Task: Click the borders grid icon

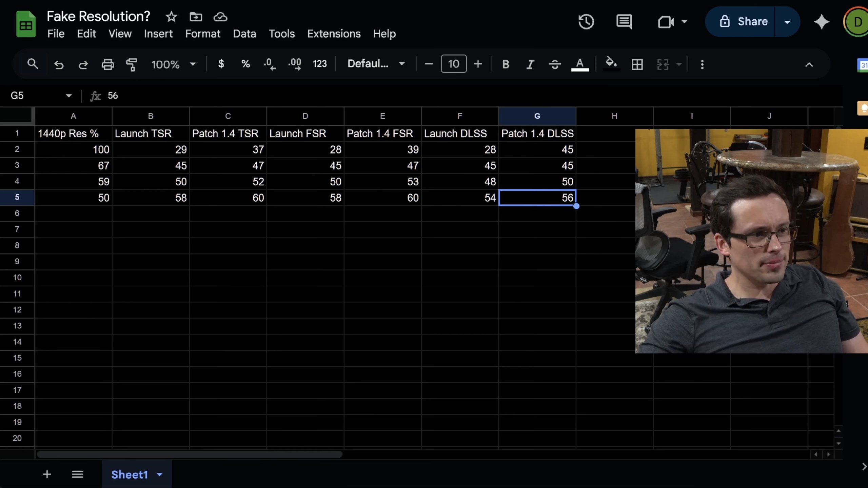Action: pos(637,64)
